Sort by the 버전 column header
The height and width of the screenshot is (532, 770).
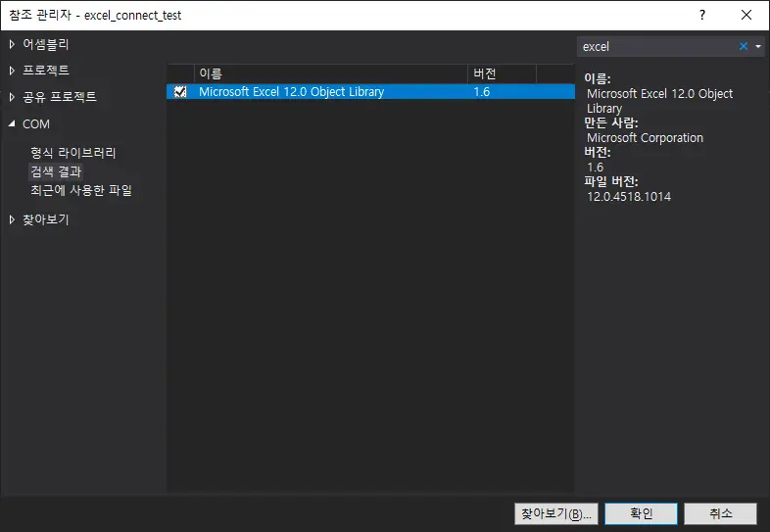[x=502, y=73]
